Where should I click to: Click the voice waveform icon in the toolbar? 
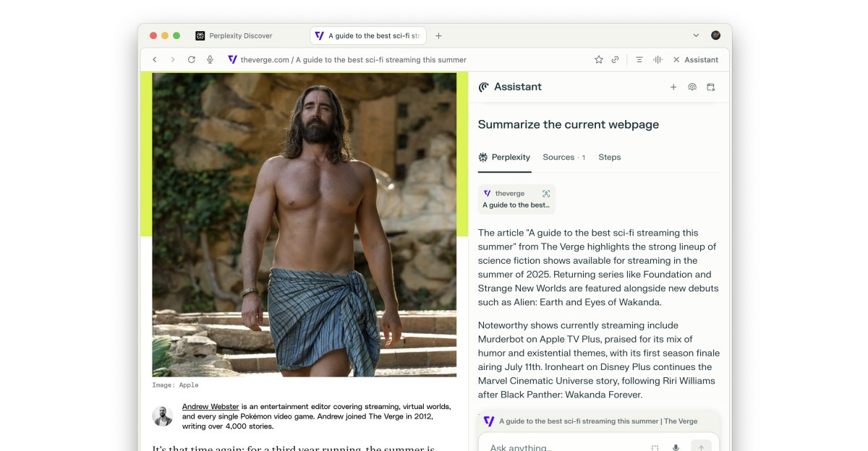coord(658,60)
